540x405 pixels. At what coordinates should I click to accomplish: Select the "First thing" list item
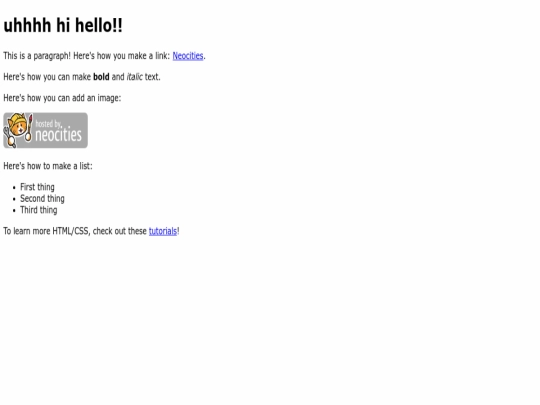pyautogui.click(x=37, y=187)
